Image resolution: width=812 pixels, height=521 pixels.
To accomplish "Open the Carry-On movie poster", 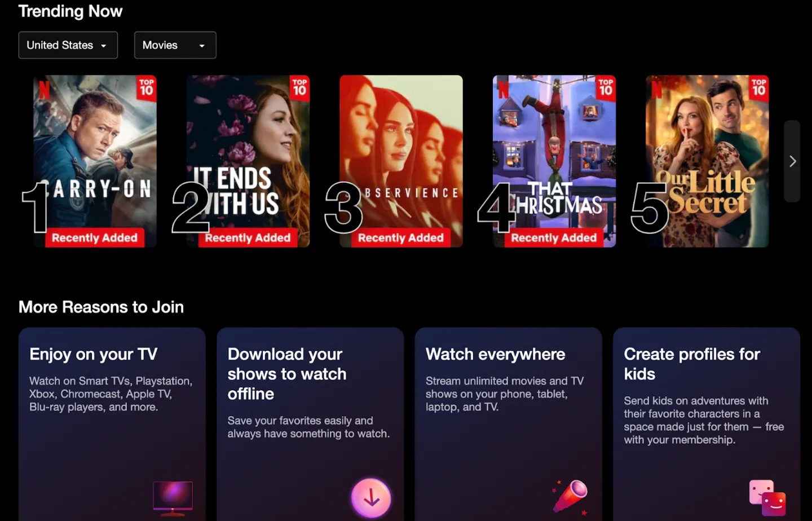I will (x=95, y=161).
